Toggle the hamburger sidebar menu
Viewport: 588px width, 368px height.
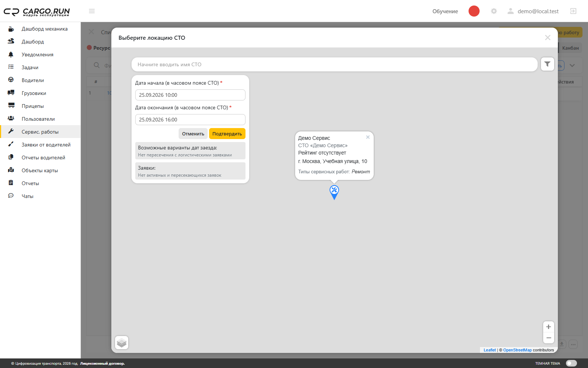92,11
